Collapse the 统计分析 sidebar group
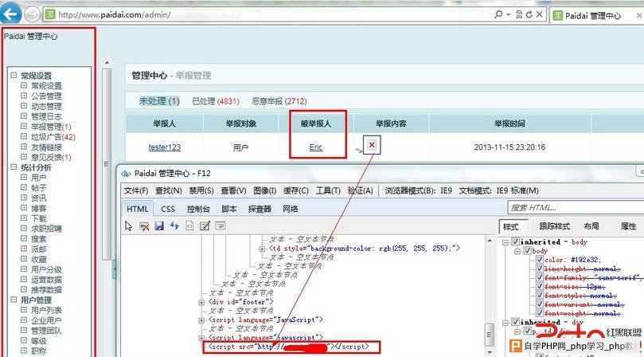The width and height of the screenshot is (644, 357). 14,167
